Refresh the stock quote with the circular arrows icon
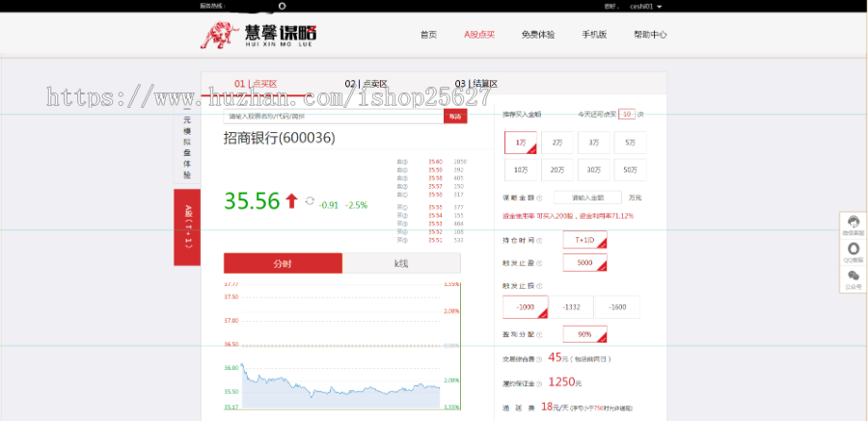This screenshot has width=868, height=421. click(x=310, y=200)
